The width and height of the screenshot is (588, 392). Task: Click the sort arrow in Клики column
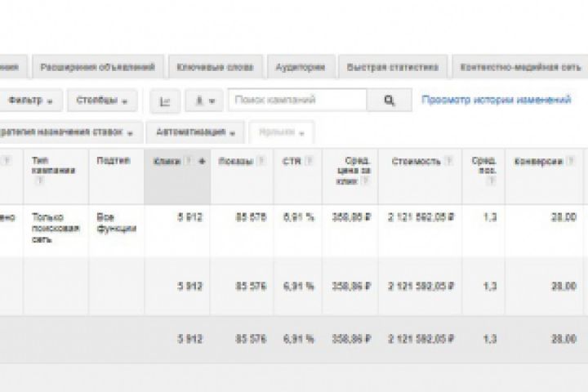click(x=202, y=162)
